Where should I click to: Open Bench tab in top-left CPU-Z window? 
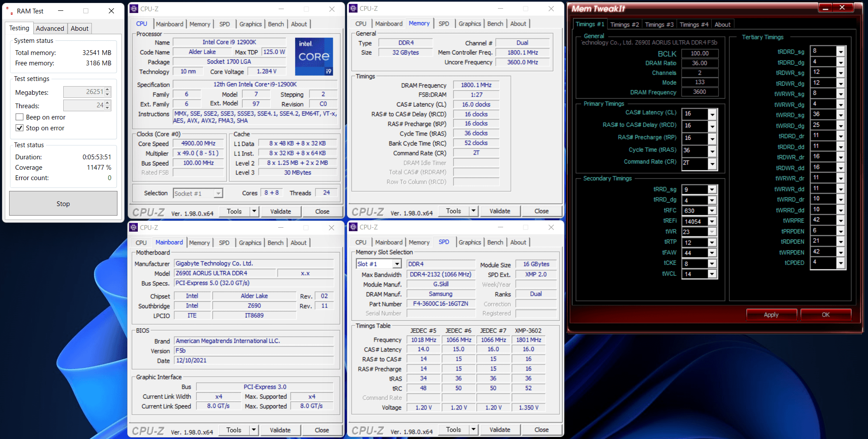276,24
